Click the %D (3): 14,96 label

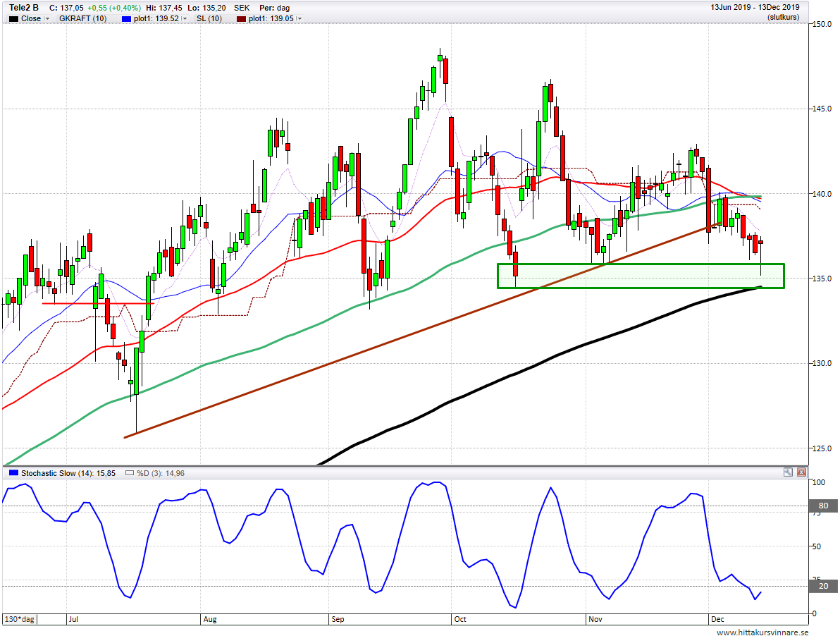tap(160, 473)
